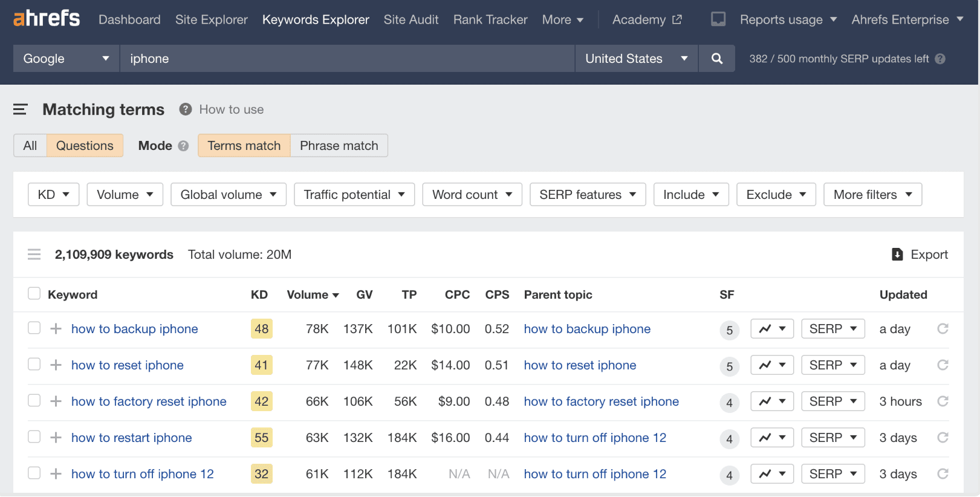
Task: Select the Questions toggle
Action: [85, 146]
